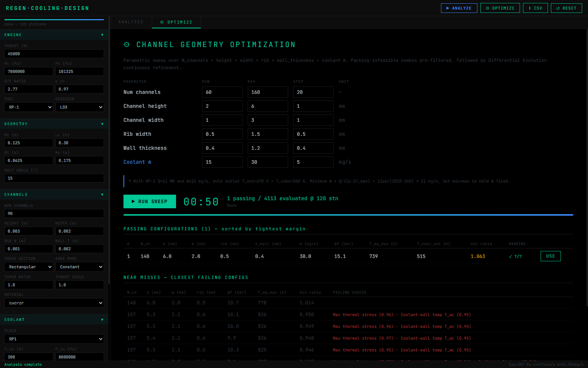Screen dimensions: 588x368
Task: Click near-miss row with min ratio 0.950
Action: pyautogui.click(x=348, y=315)
